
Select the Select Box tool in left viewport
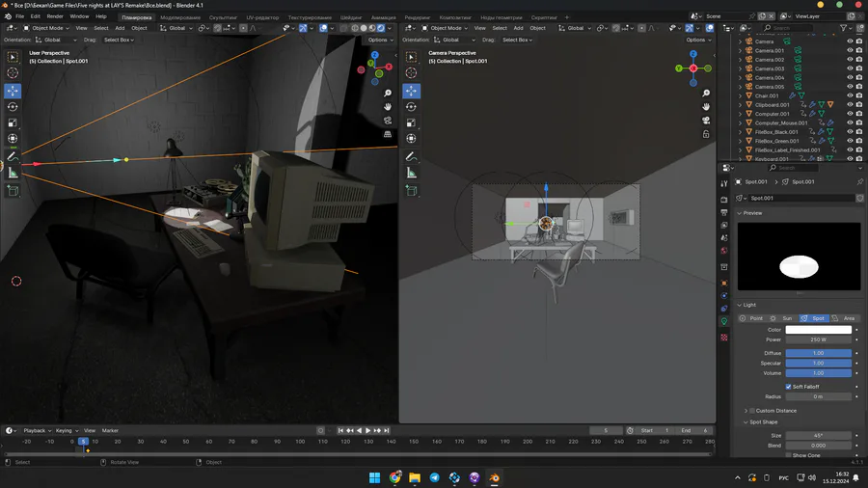(13, 57)
